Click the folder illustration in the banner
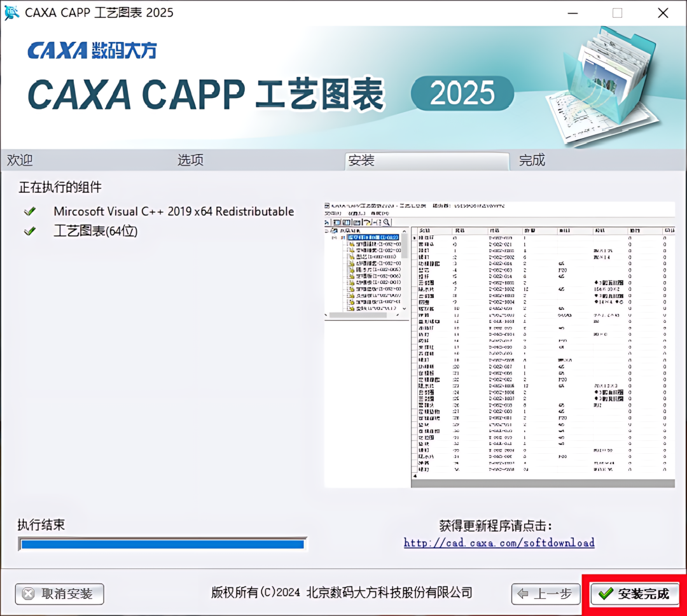687x616 pixels. pyautogui.click(x=604, y=85)
